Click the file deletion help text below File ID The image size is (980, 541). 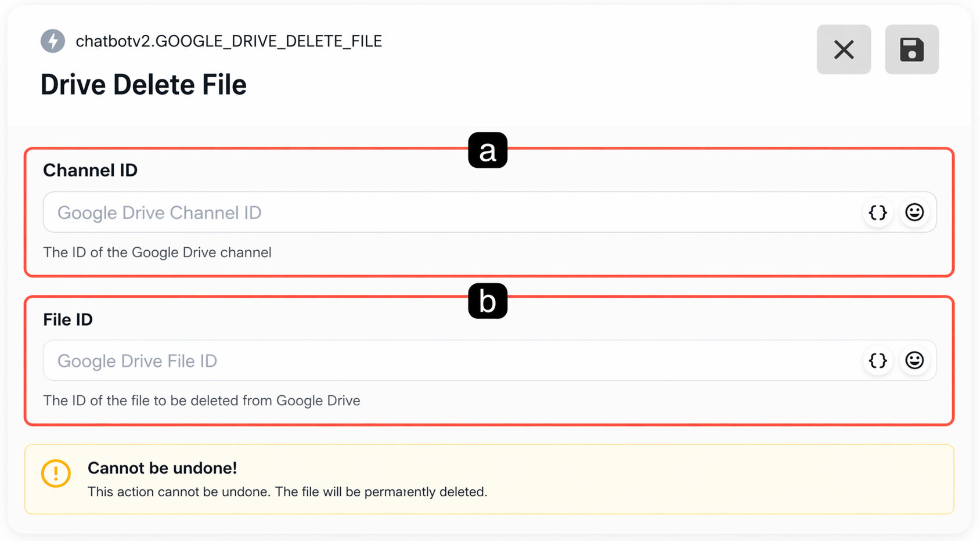201,401
